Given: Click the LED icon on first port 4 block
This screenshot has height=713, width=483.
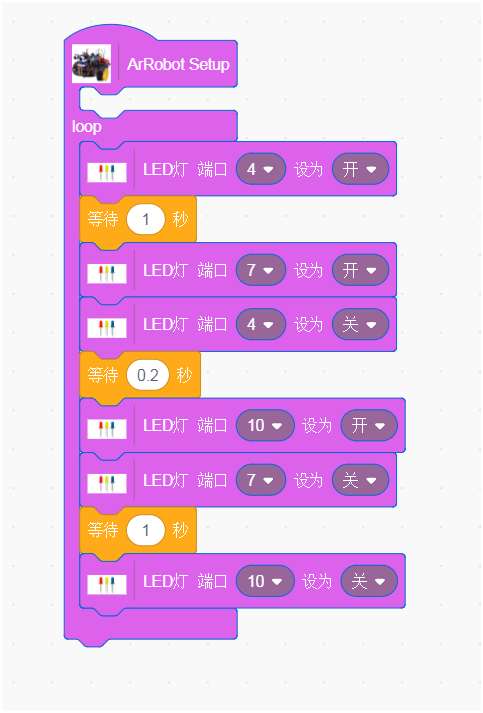Looking at the screenshot, I should pos(107,173).
